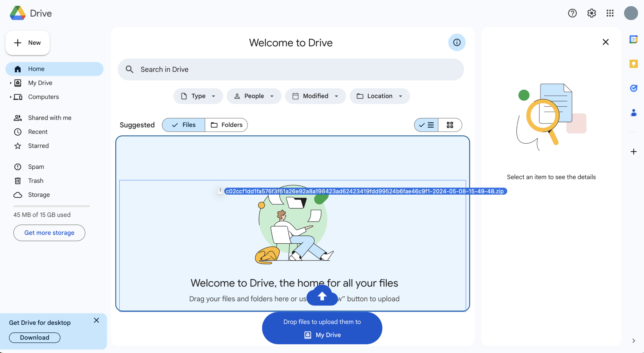Open Google Calendar side panel icon

[x=633, y=40]
